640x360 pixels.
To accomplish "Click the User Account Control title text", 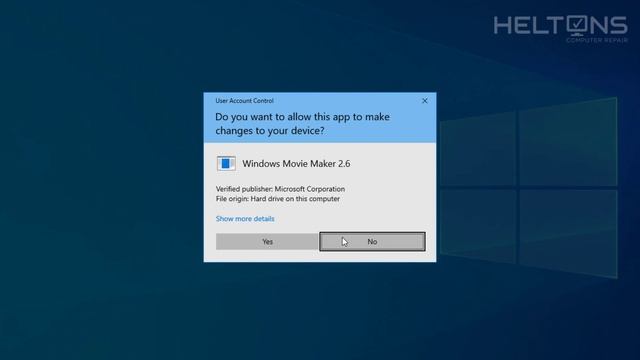I will 244,101.
